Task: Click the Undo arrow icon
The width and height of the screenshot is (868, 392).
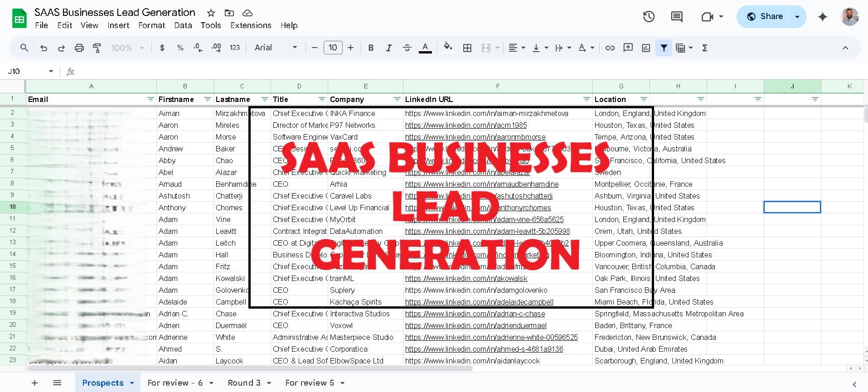Action: pos(44,48)
